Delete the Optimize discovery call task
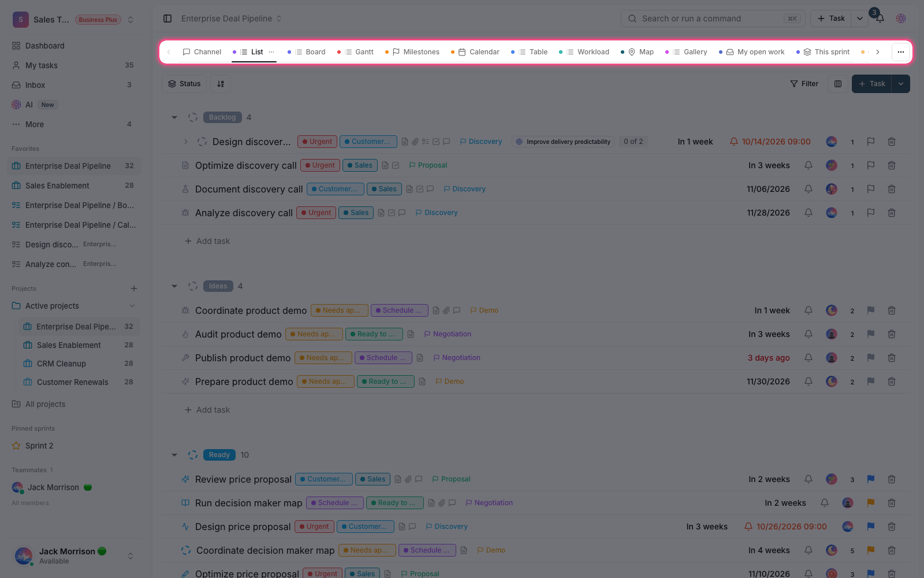 [892, 165]
